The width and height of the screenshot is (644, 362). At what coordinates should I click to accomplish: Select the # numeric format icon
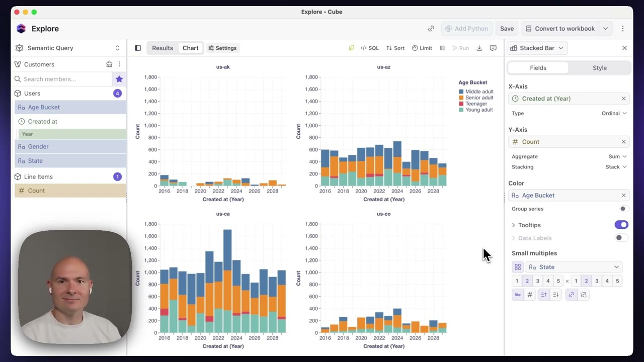(x=529, y=295)
